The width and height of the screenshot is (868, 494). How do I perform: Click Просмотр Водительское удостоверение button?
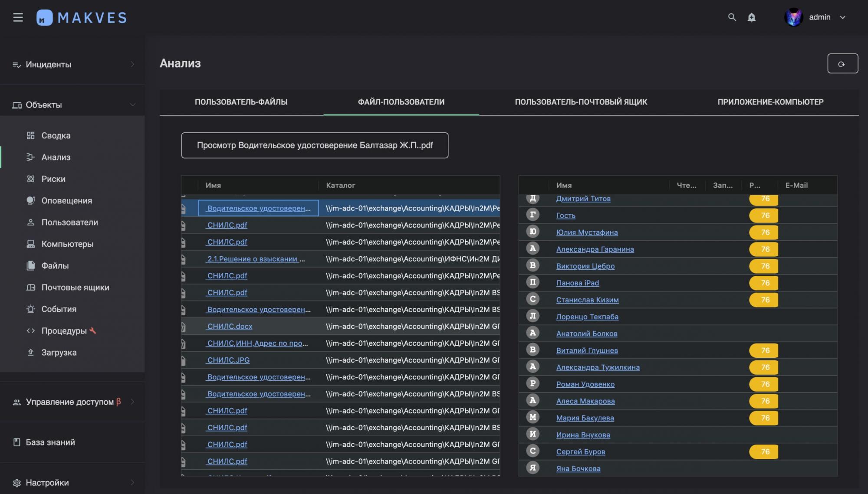315,145
